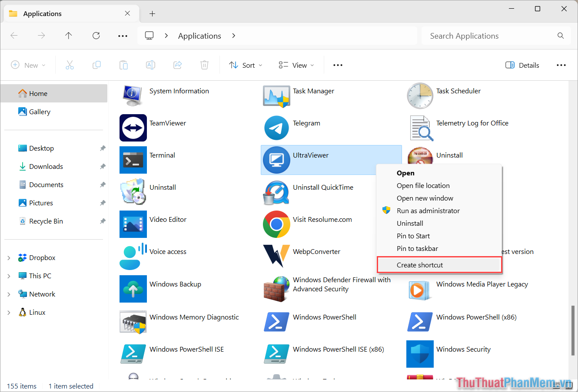Image resolution: width=578 pixels, height=392 pixels.
Task: Expand the Network tree item
Action: 9,294
